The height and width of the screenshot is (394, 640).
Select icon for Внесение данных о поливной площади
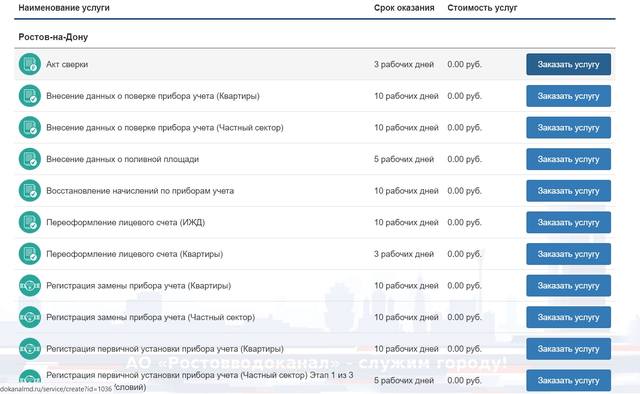coord(30,159)
